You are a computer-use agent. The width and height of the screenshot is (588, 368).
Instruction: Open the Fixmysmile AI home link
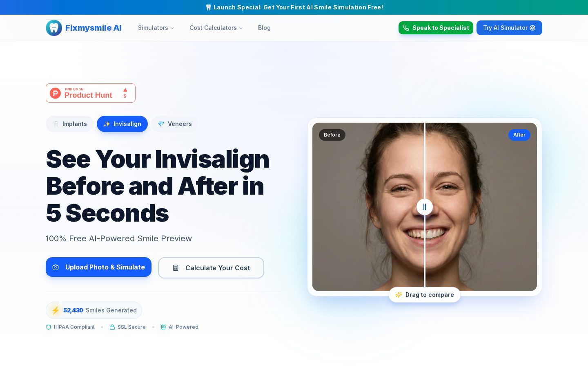84,28
